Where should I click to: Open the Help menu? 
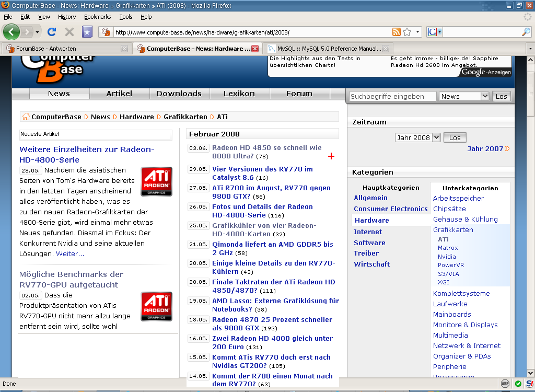pos(146,17)
